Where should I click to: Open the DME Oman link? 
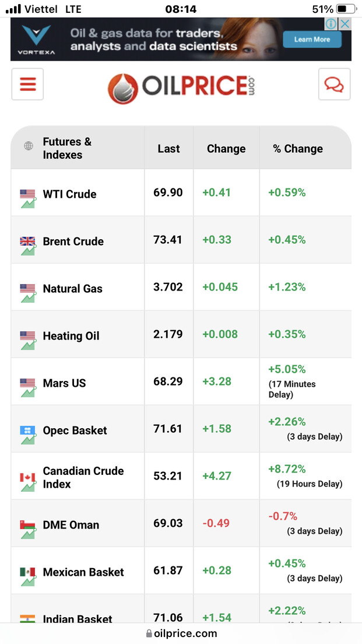click(x=71, y=525)
